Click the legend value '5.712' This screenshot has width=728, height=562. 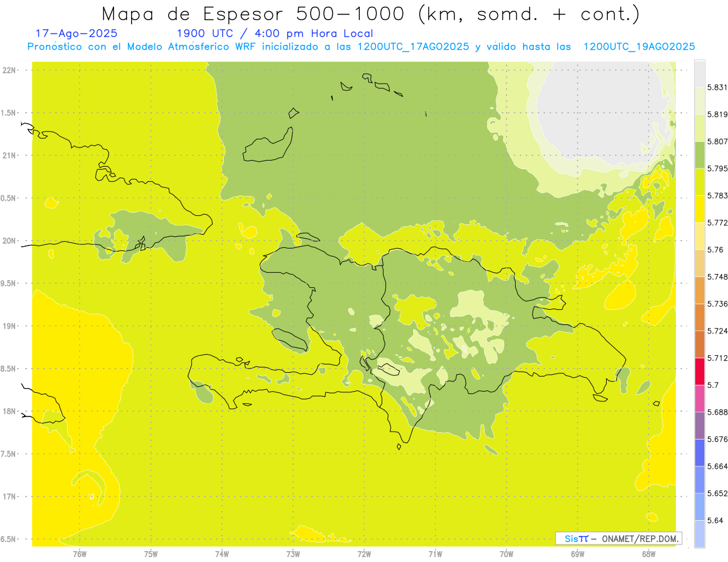(717, 358)
